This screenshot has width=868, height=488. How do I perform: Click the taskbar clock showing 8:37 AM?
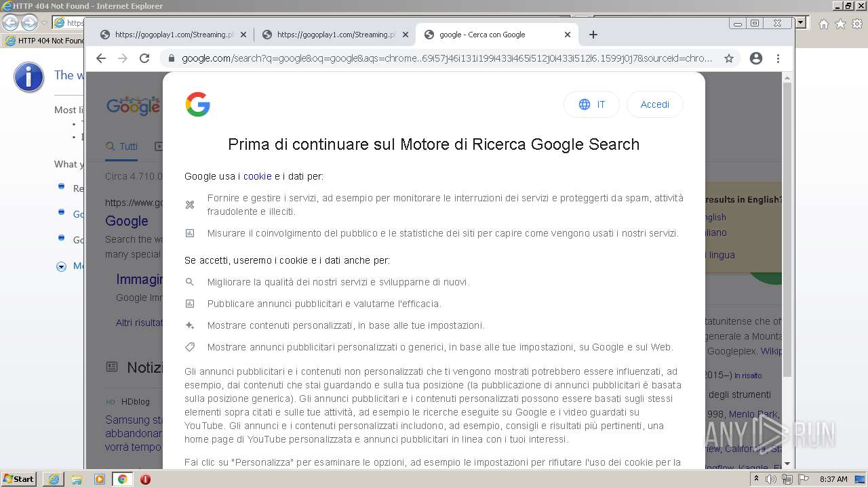coord(833,479)
